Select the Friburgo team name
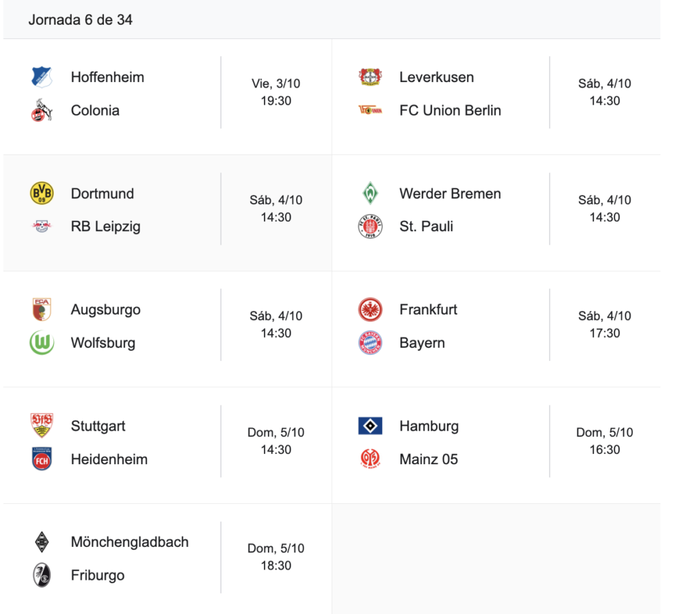The height and width of the screenshot is (614, 700). pos(98,576)
